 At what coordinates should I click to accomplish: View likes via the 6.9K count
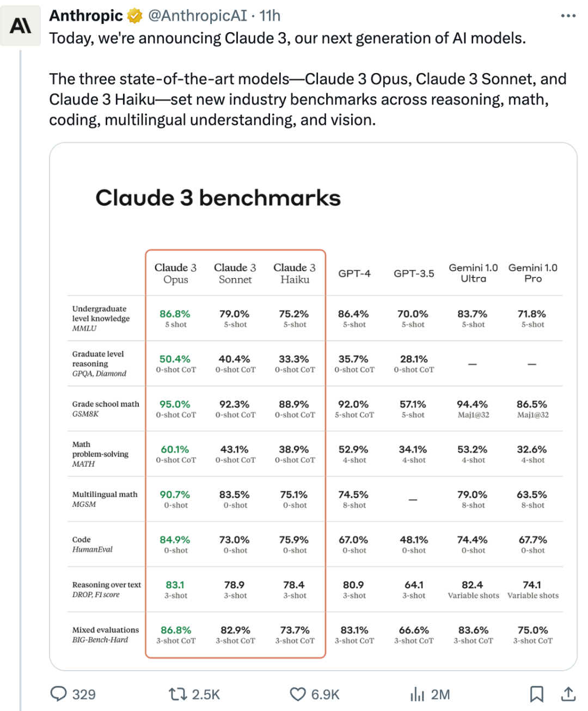(x=324, y=694)
